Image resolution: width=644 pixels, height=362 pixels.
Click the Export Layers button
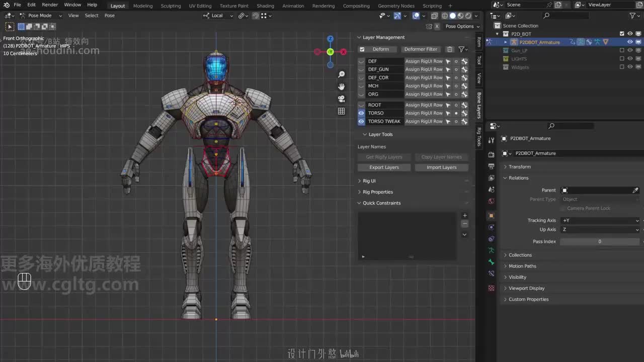click(384, 167)
